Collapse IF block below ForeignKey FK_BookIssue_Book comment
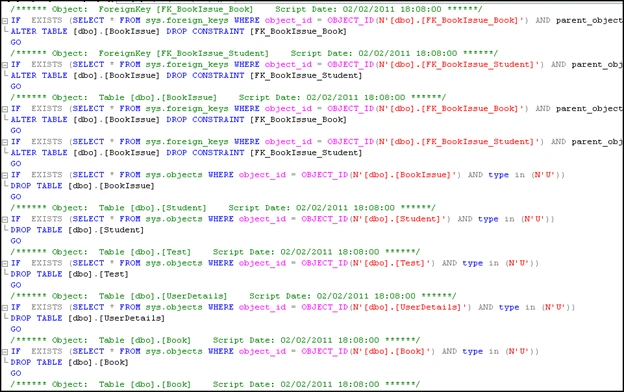 pyautogui.click(x=5, y=21)
